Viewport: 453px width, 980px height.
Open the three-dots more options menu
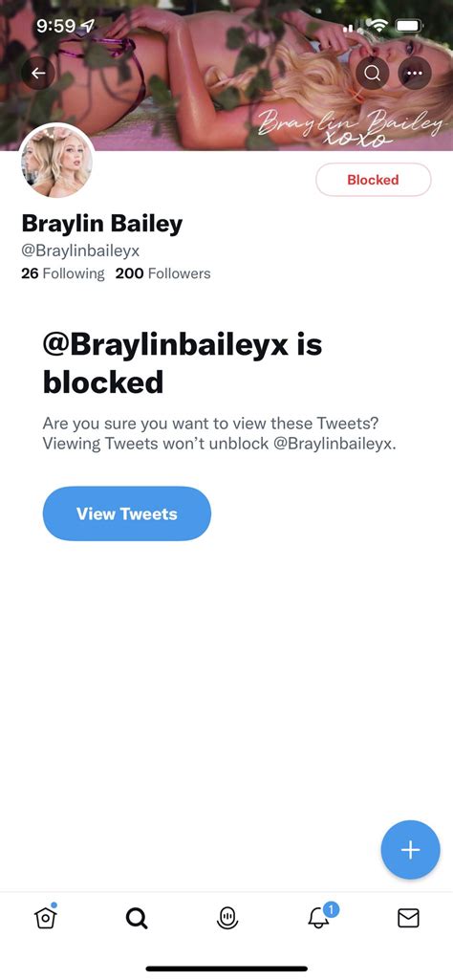(x=414, y=73)
